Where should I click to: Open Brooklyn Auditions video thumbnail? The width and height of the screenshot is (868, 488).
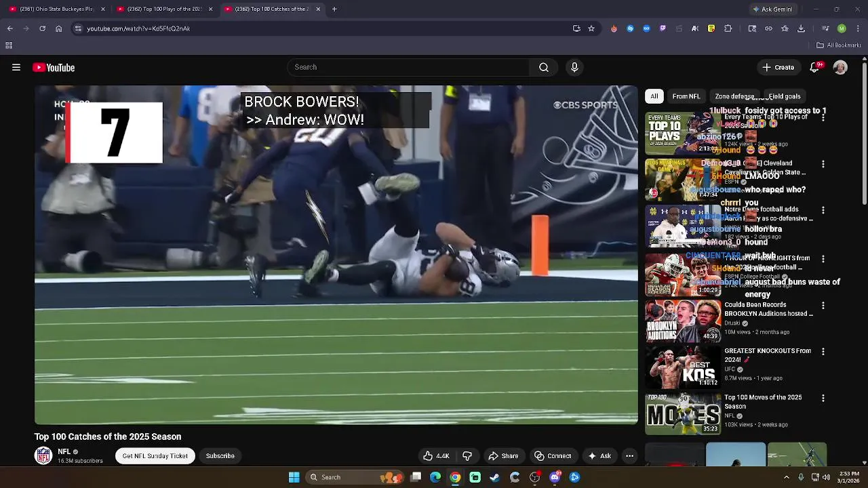click(x=683, y=321)
